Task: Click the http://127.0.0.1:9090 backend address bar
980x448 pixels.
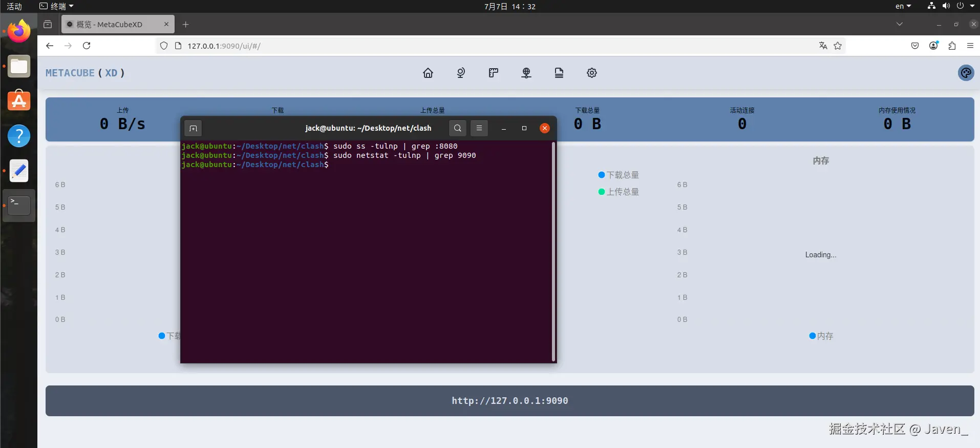Action: (x=509, y=401)
